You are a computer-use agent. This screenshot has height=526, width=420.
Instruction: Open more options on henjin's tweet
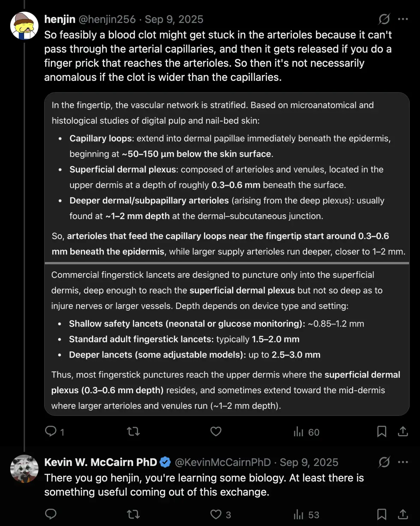tap(403, 19)
